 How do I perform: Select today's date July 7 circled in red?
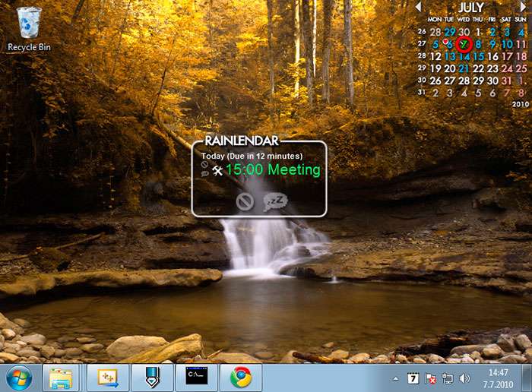[x=464, y=44]
